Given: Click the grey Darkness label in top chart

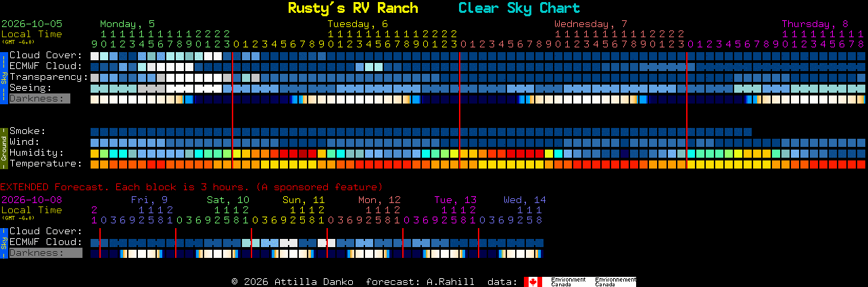Looking at the screenshot, I should point(39,99).
